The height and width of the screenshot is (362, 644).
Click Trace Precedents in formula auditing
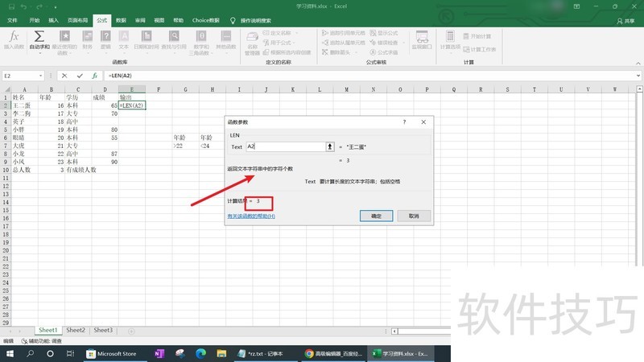point(344,33)
